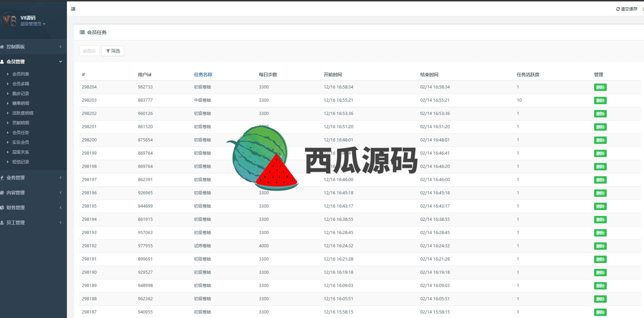
Task: Click the 控制面板 home icon
Action: pyautogui.click(x=2, y=47)
